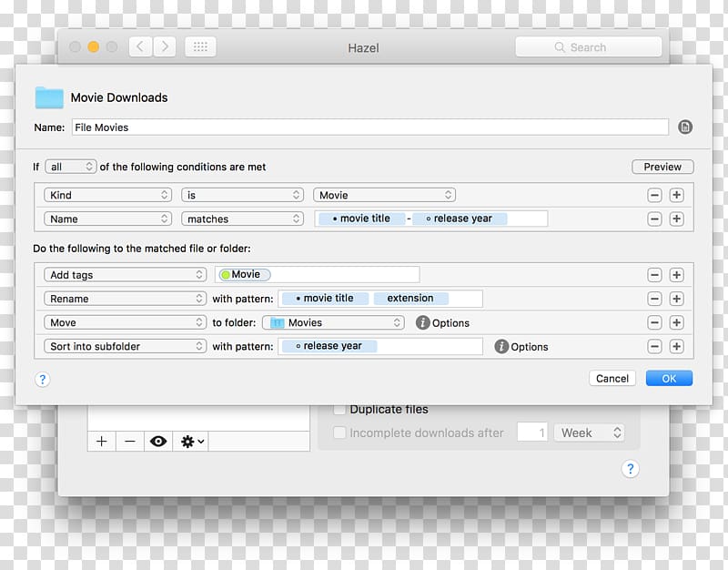Choose destination in Movies folder dropdown
728x570 pixels.
point(333,322)
